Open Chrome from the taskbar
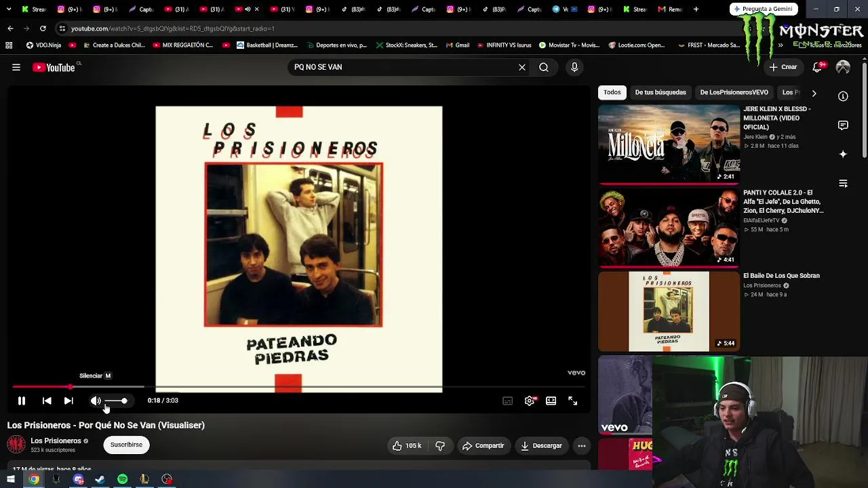 pos(34,479)
